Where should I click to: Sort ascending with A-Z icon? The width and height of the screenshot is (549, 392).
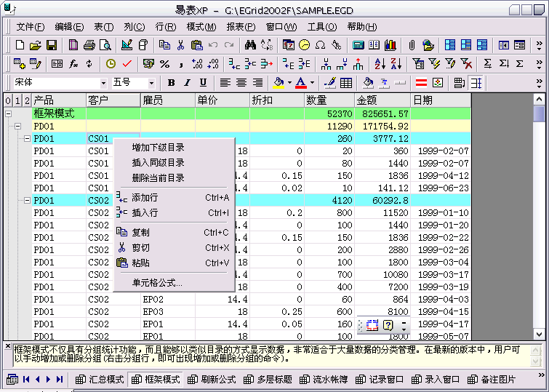point(380,64)
